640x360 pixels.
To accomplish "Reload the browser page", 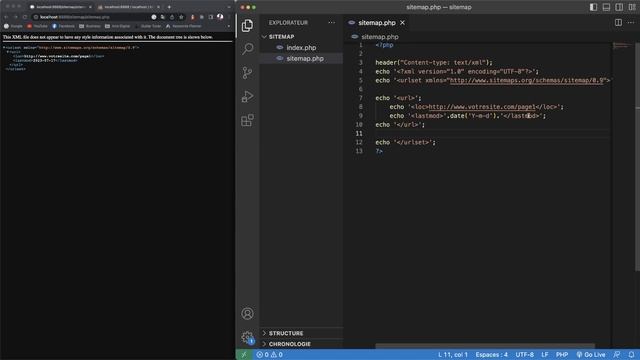I will pos(25,17).
